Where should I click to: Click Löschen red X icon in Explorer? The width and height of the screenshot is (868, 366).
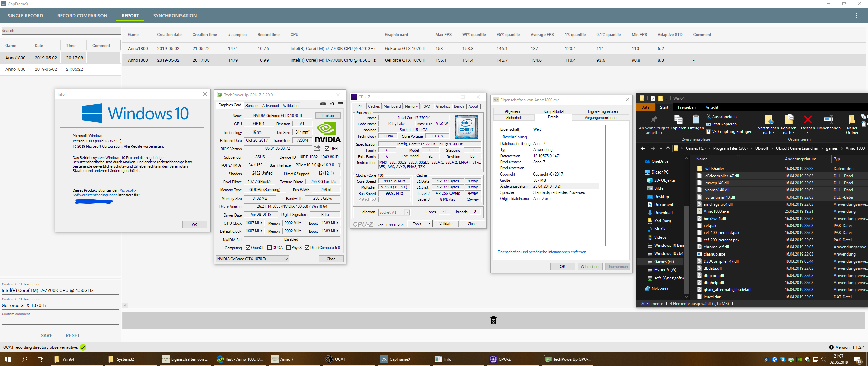pos(808,120)
